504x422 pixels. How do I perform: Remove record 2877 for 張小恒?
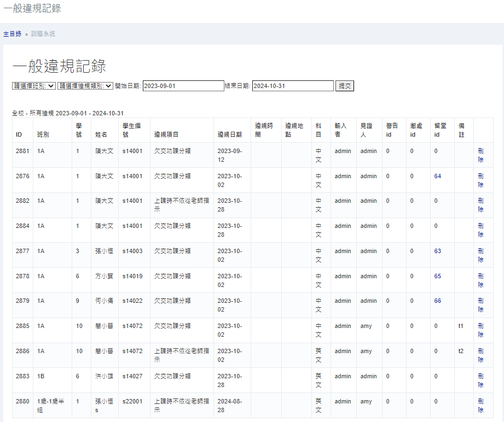[480, 255]
